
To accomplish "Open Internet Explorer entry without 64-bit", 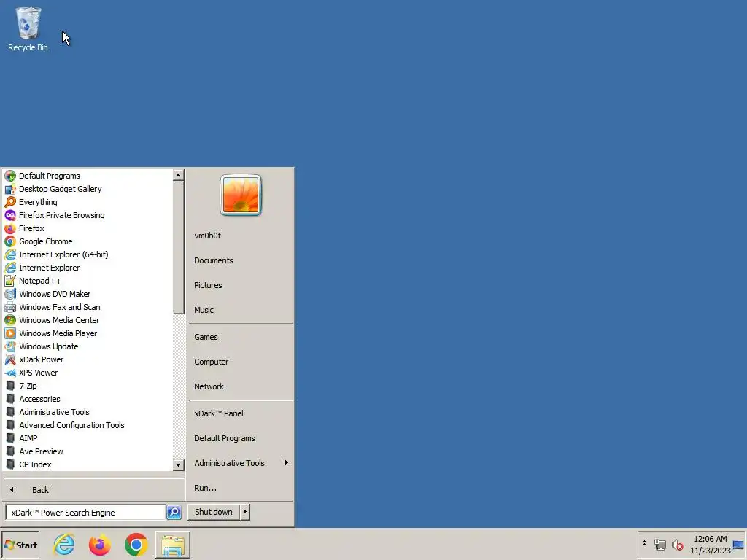I will (x=49, y=268).
